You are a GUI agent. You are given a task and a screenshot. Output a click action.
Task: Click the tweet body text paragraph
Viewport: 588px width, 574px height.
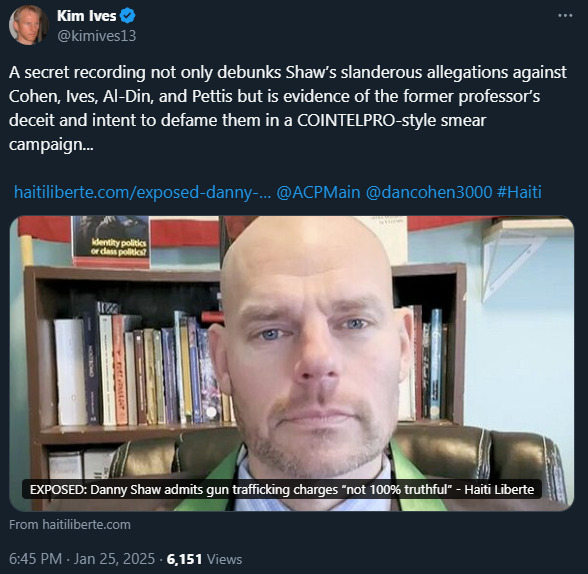288,108
